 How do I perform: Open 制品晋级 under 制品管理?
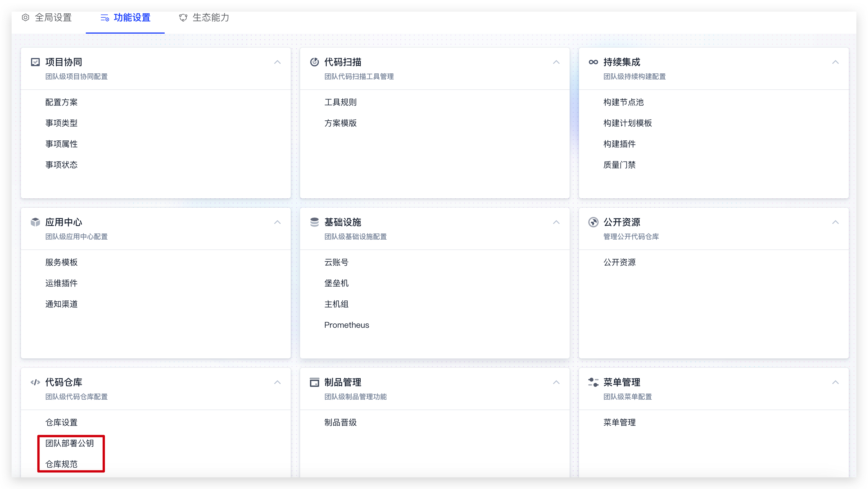(340, 422)
